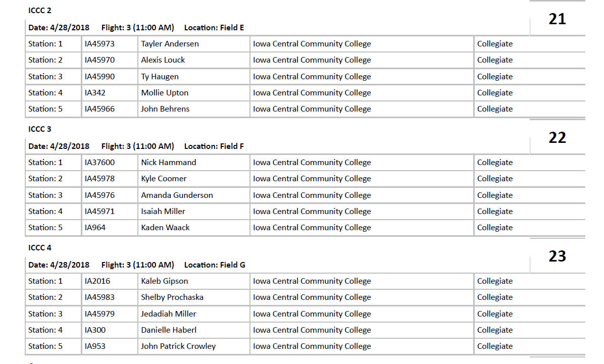The width and height of the screenshot is (604, 364).
Task: Select Mollie Upton's ID IA342
Action: 95,93
